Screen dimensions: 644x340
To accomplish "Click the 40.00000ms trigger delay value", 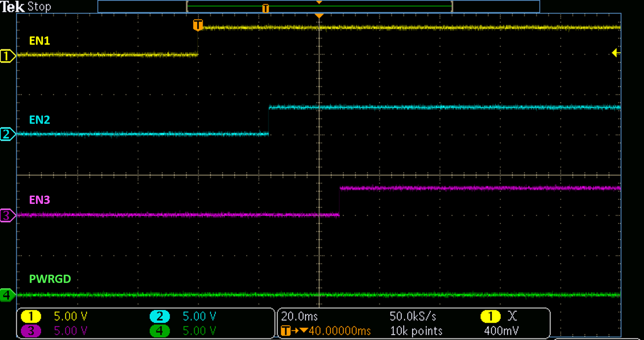I will coord(339,331).
